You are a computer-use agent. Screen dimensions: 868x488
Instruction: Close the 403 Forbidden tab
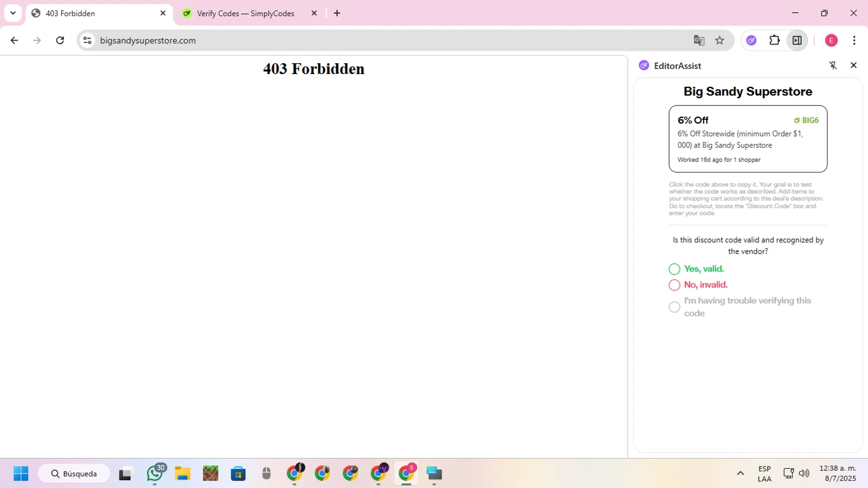click(x=163, y=13)
